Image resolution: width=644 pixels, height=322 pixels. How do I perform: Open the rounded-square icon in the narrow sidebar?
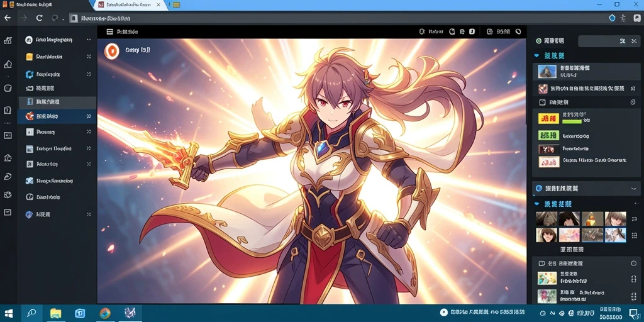click(8, 88)
